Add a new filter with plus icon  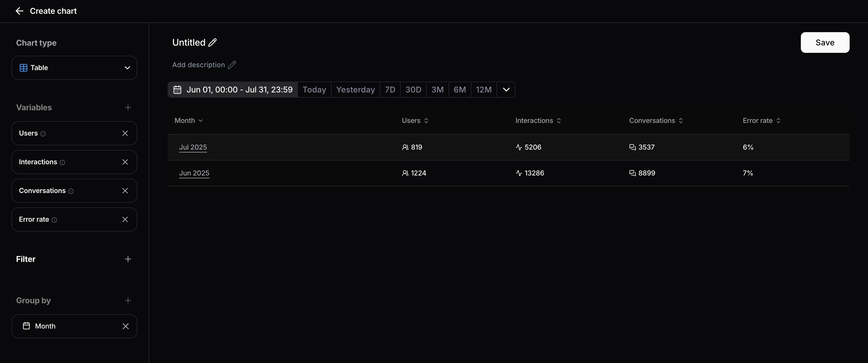(128, 259)
